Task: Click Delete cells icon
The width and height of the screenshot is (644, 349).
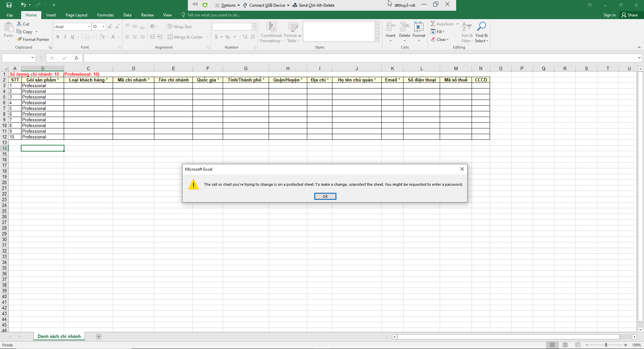Action: point(405,27)
